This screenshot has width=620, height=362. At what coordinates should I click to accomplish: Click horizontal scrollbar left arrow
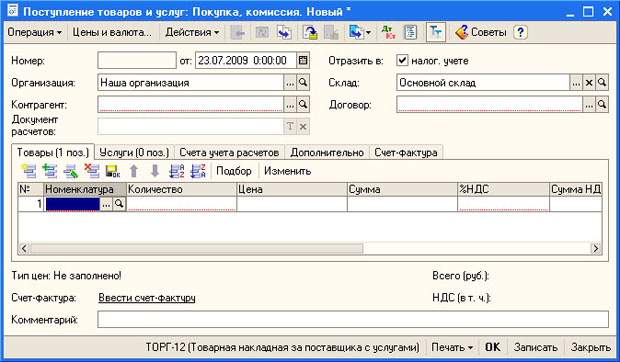point(24,248)
